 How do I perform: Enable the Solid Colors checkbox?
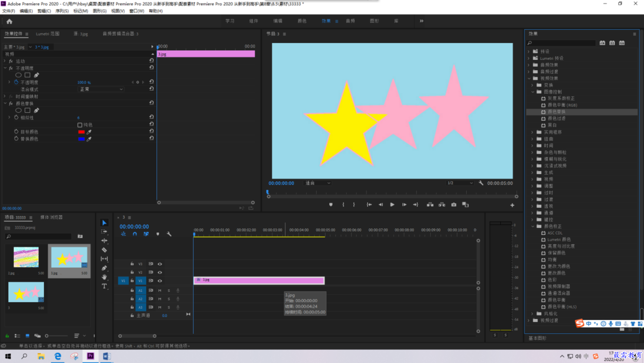pyautogui.click(x=80, y=125)
